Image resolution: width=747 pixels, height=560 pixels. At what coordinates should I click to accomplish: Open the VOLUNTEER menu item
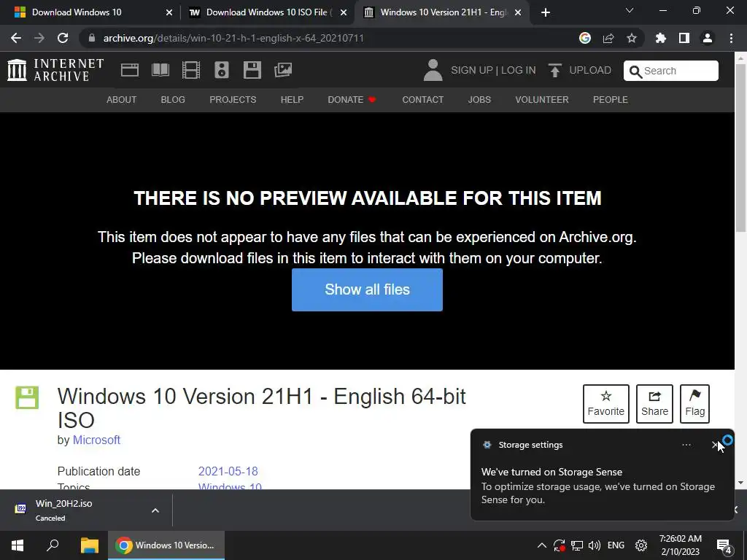point(542,99)
